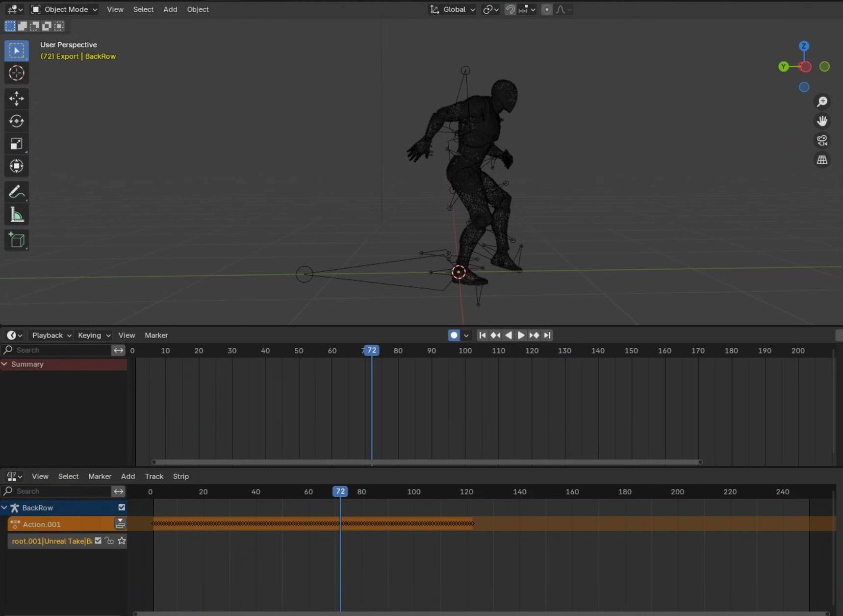Select the Annotate pencil tool
843x616 pixels.
coord(16,192)
